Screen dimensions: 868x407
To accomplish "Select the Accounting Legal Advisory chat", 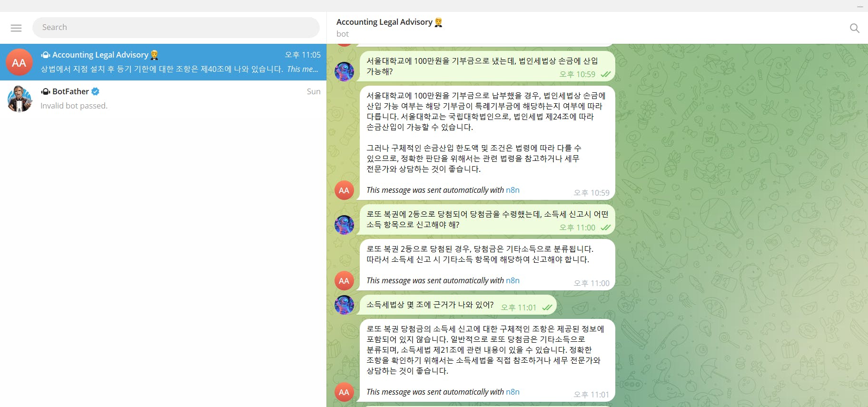I will tap(163, 62).
